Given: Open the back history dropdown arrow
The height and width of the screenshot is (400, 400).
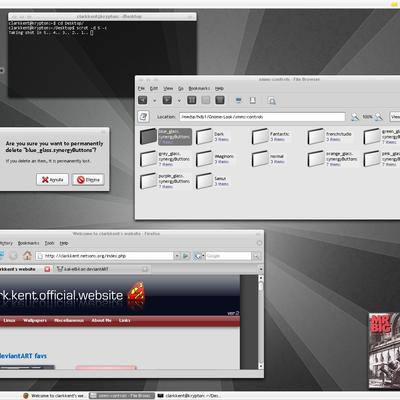Looking at the screenshot, I should tap(154, 100).
